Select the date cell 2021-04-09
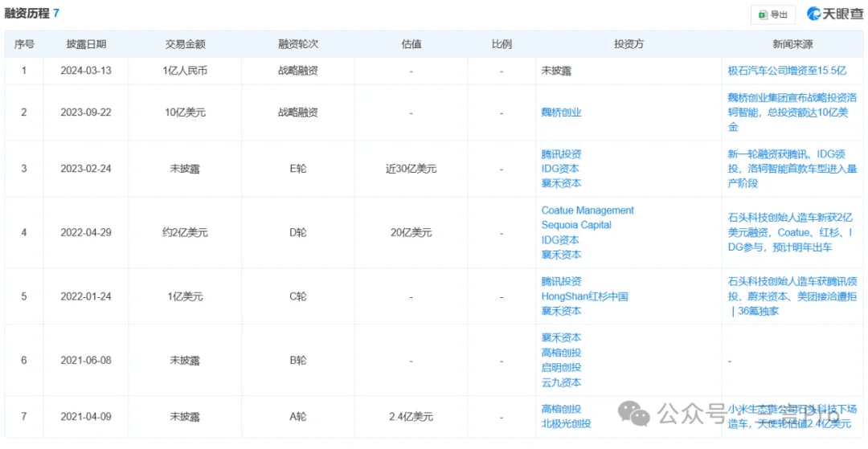The height and width of the screenshot is (449, 868). [86, 416]
